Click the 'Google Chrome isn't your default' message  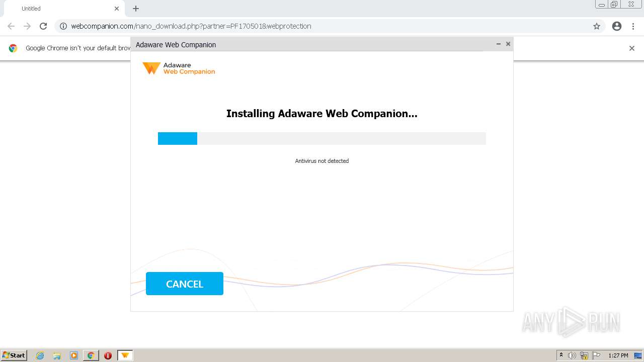click(78, 48)
